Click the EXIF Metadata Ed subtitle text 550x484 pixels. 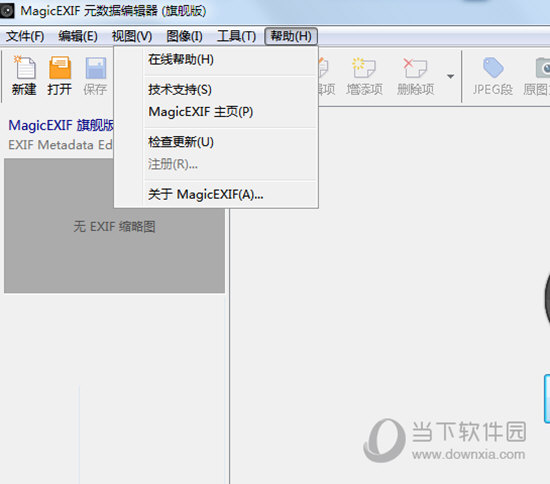tap(60, 145)
